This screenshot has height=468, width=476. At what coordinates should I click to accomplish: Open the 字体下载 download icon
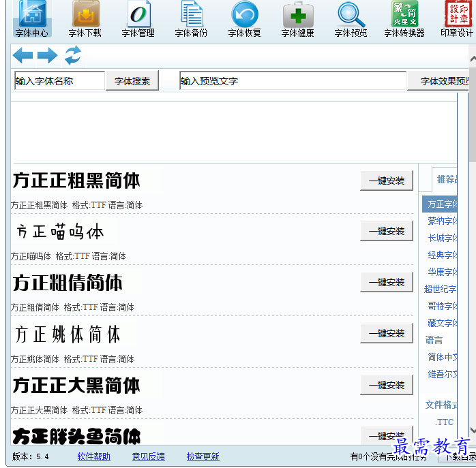pos(85,19)
